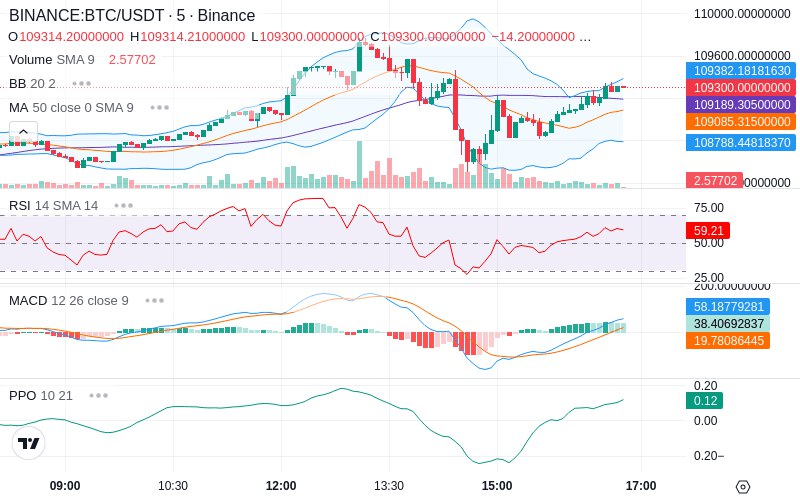Screen dimensions: 800x500
Task: Open TradingView logo link
Action: pyautogui.click(x=29, y=443)
